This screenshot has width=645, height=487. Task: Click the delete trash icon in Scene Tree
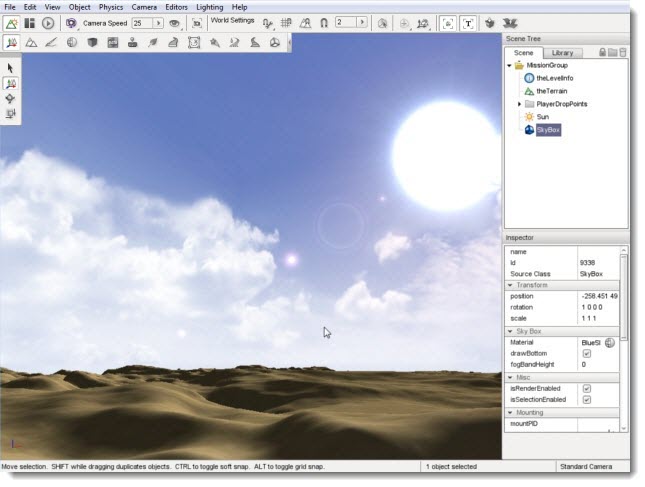(622, 52)
